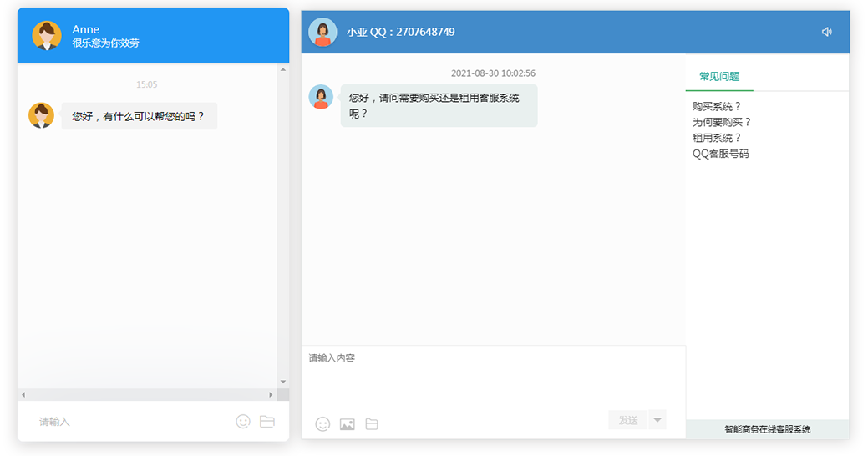Click the 15:05 timestamp in Anne chat
The image size is (868, 456).
point(147,84)
